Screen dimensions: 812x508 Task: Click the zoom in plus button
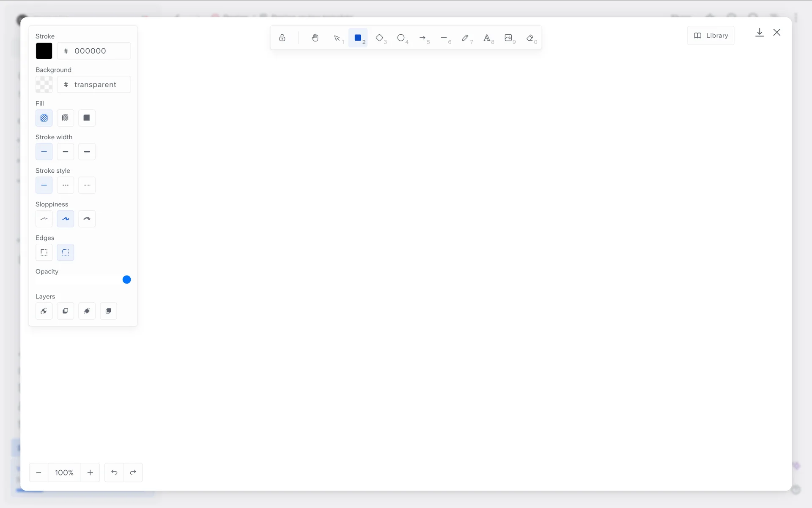point(90,472)
